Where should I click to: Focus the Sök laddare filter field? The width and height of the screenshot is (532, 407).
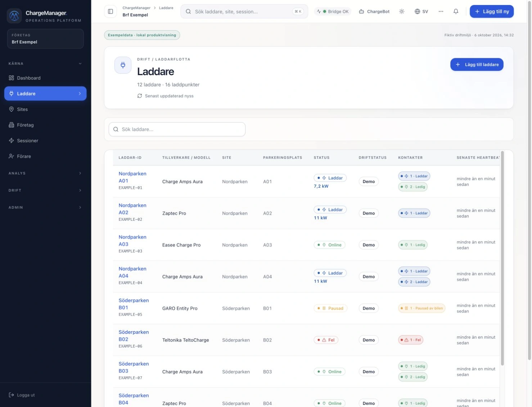click(177, 129)
